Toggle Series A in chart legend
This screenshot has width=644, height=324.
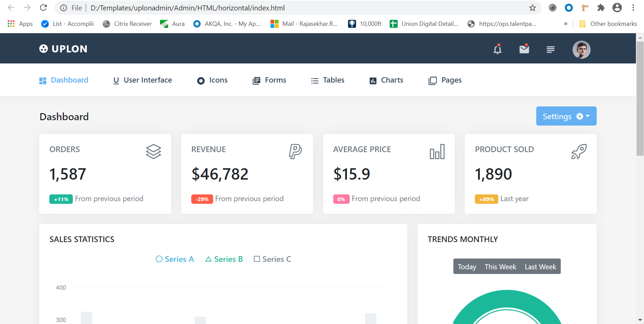point(175,259)
